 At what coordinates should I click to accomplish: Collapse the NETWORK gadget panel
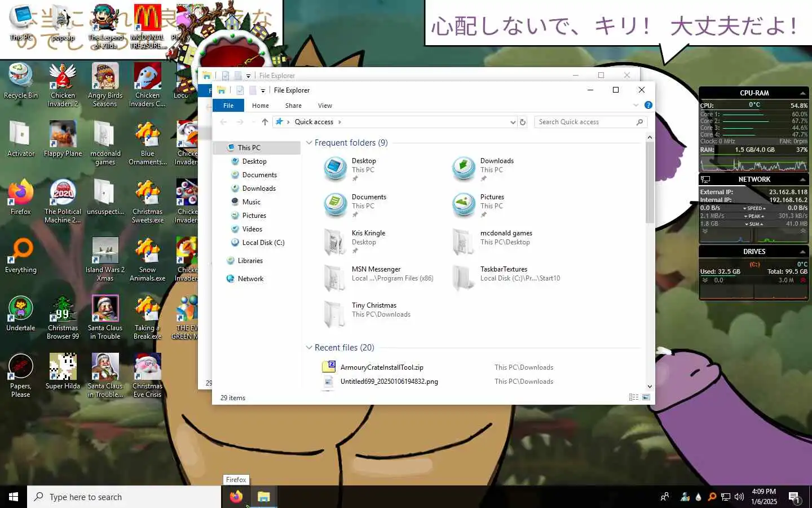[802, 179]
